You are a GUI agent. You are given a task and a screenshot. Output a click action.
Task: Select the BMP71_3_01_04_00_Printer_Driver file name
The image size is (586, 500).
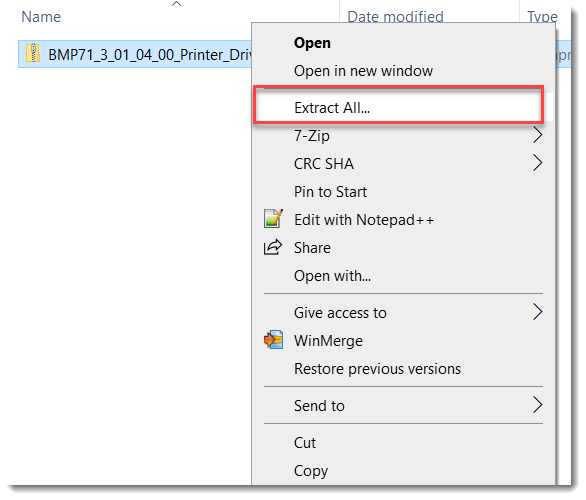tap(150, 55)
